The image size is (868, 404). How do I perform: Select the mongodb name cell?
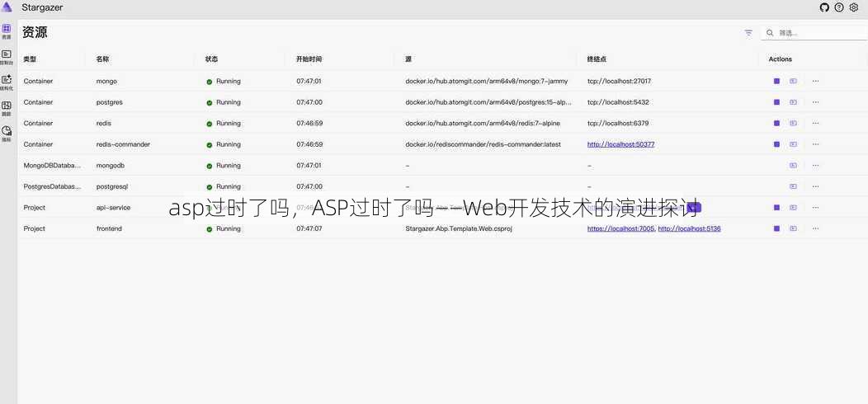click(x=111, y=165)
